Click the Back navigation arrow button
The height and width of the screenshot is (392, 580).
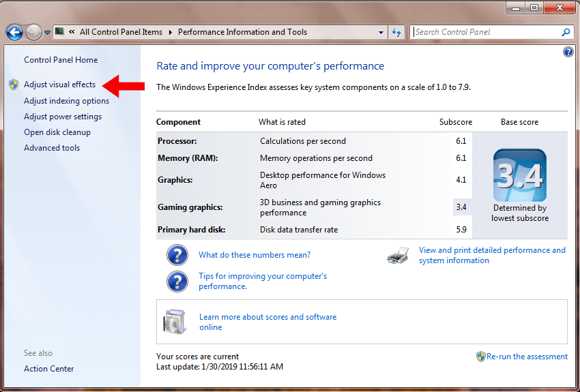click(x=14, y=32)
